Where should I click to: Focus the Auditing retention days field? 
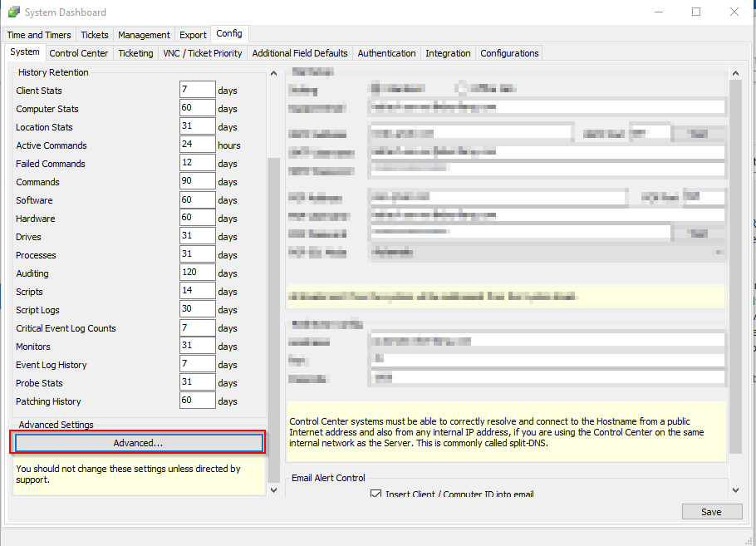click(197, 273)
